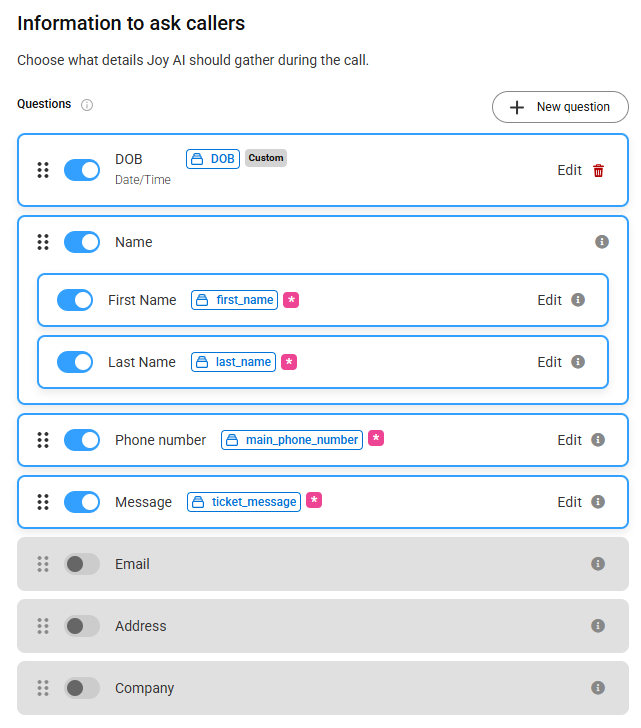Click the drag handle on the Message row

(43, 502)
